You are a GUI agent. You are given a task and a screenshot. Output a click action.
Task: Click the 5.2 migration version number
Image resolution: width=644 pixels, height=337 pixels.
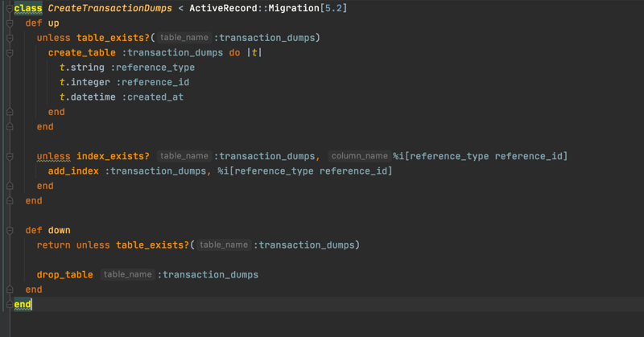pyautogui.click(x=333, y=8)
